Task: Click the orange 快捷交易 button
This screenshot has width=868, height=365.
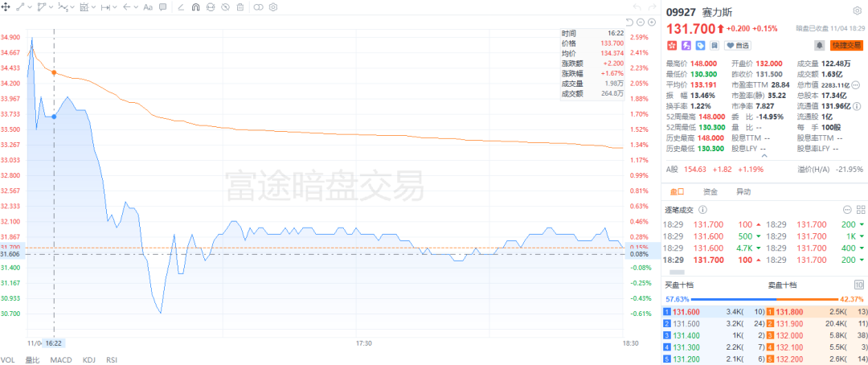Action: [847, 45]
